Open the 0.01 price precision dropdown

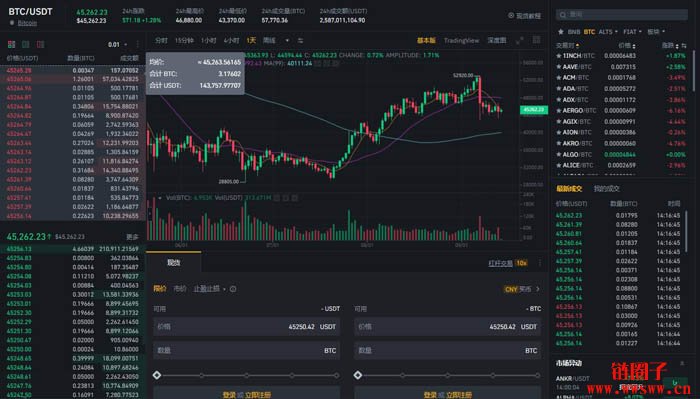(x=117, y=45)
